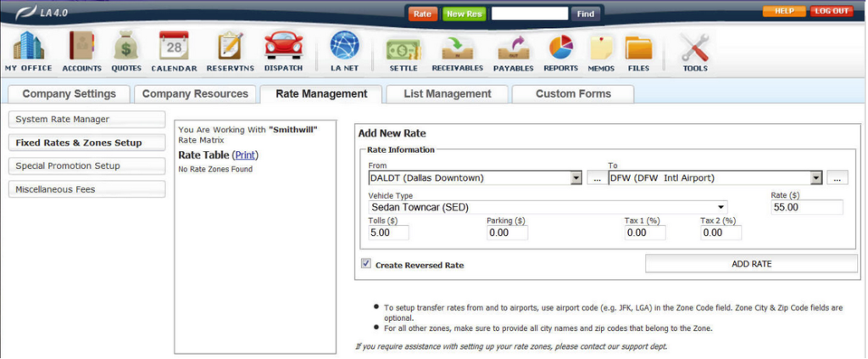Uncheck the Create Reversed Rate checkbox
Image resolution: width=868 pixels, height=359 pixels.
click(366, 264)
